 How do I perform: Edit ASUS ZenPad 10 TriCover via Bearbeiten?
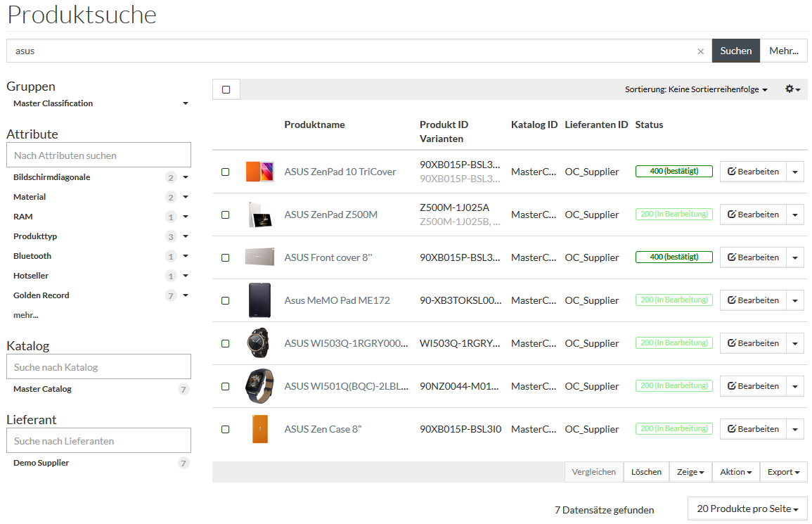point(753,172)
